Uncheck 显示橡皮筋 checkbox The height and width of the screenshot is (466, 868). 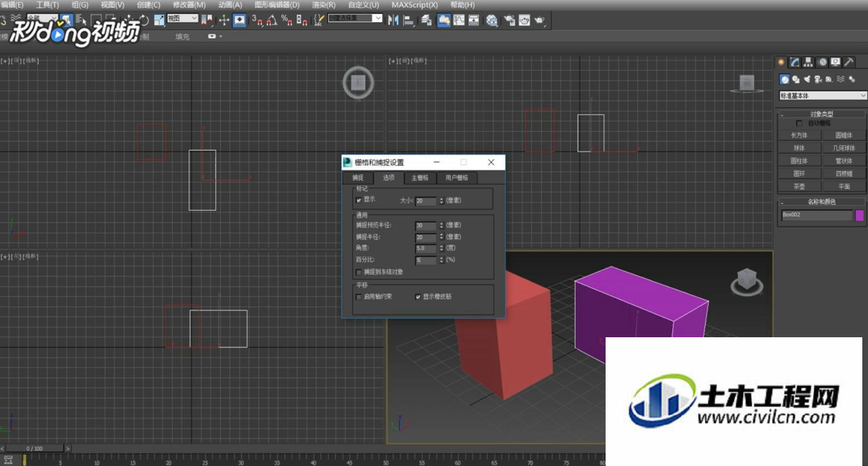pyautogui.click(x=418, y=297)
